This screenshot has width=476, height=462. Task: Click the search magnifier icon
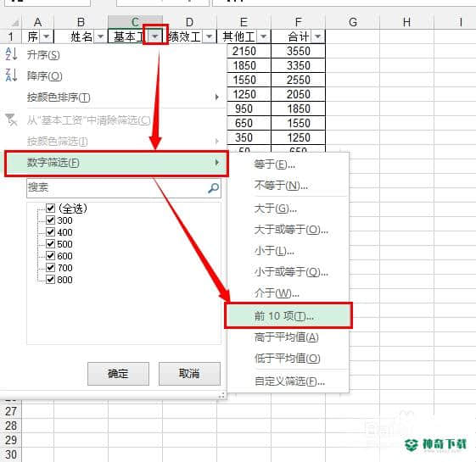pyautogui.click(x=213, y=188)
